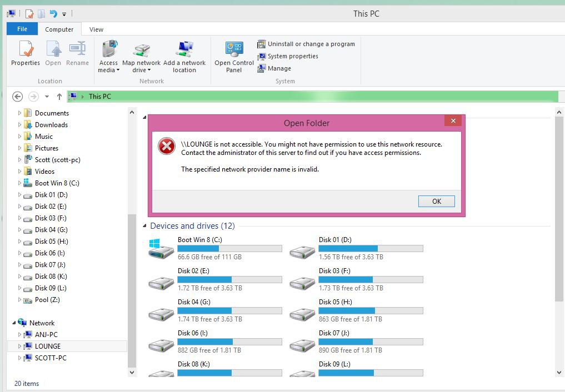The image size is (565, 392).
Task: Click the navigation pane scroll up arrow
Action: point(132,112)
